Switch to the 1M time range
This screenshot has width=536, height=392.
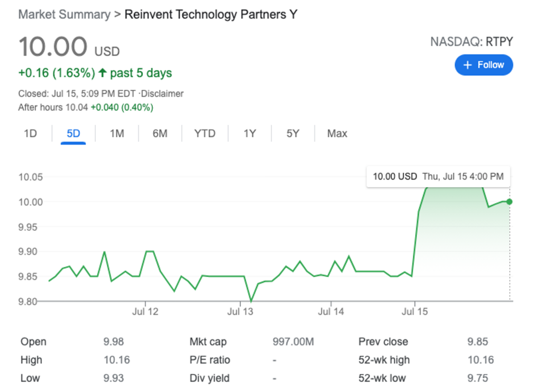(117, 133)
